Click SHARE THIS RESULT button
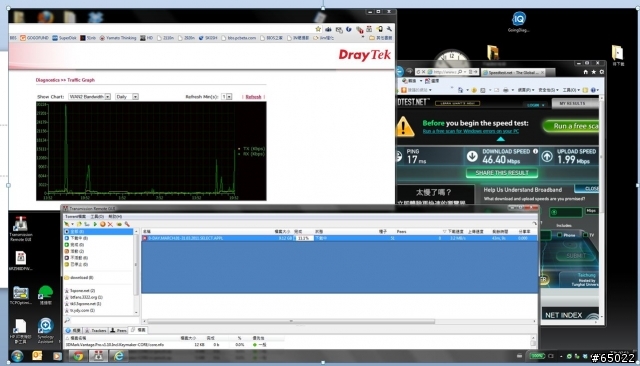Viewport: 640px width, 366px height. tap(502, 173)
